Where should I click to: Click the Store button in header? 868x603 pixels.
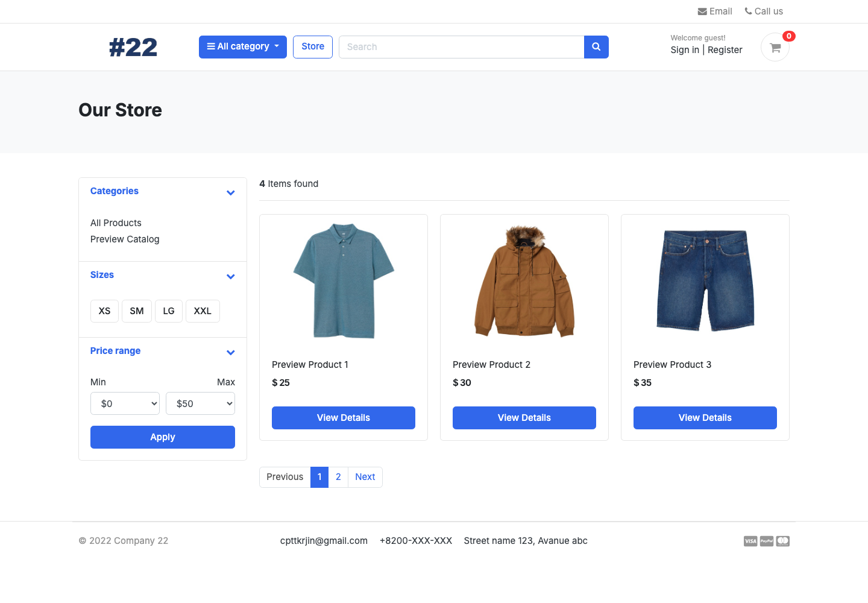pyautogui.click(x=313, y=47)
